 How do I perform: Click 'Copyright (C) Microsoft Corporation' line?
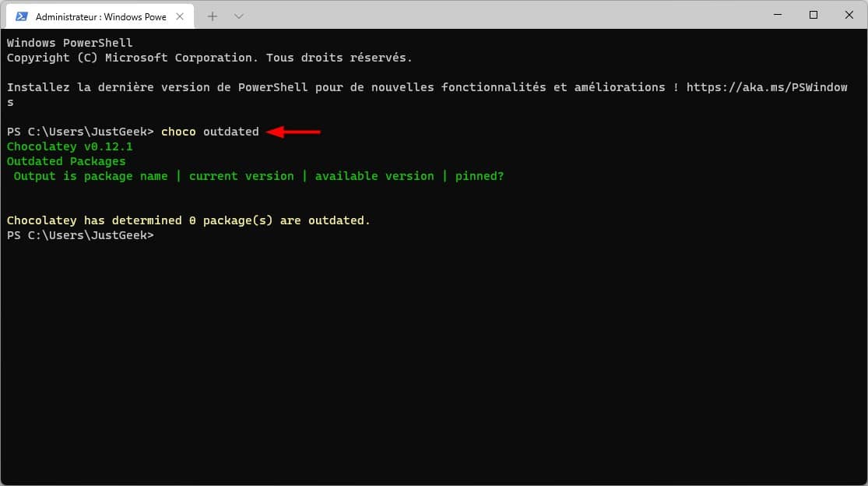coord(210,58)
